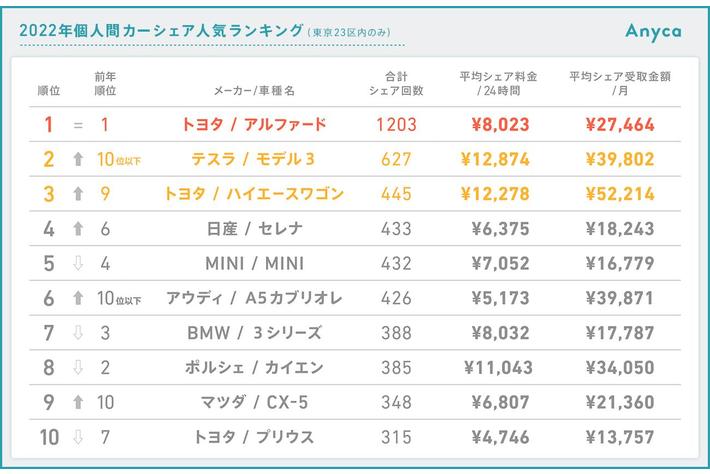Click the up arrow in the 日産 セレナ row
The height and width of the screenshot is (474, 710).
pyautogui.click(x=78, y=229)
